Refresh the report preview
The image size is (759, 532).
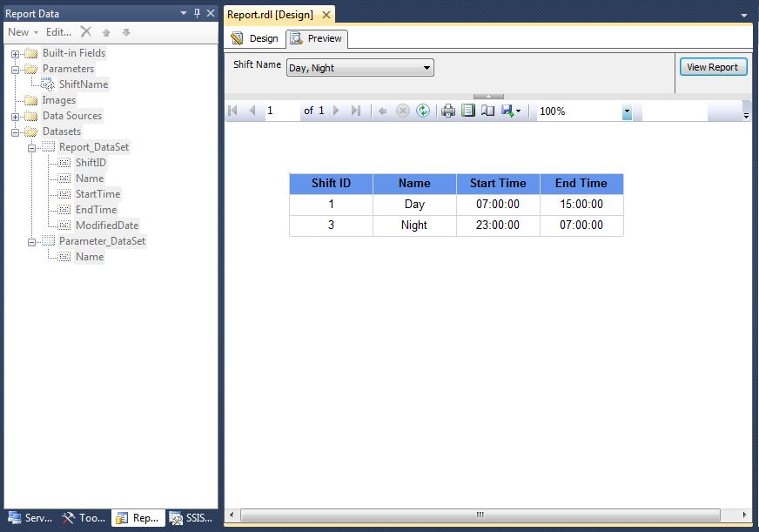pyautogui.click(x=423, y=111)
